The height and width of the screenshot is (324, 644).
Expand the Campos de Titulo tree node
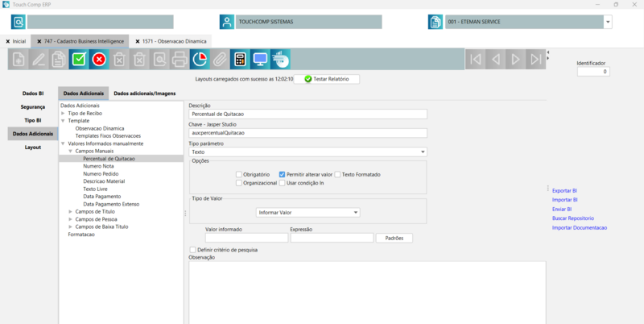(x=70, y=212)
